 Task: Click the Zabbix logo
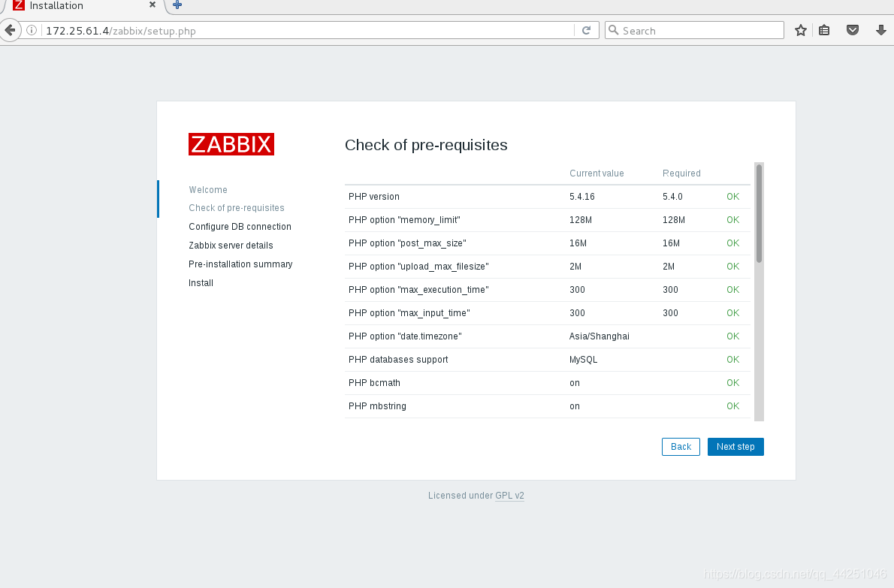[231, 144]
